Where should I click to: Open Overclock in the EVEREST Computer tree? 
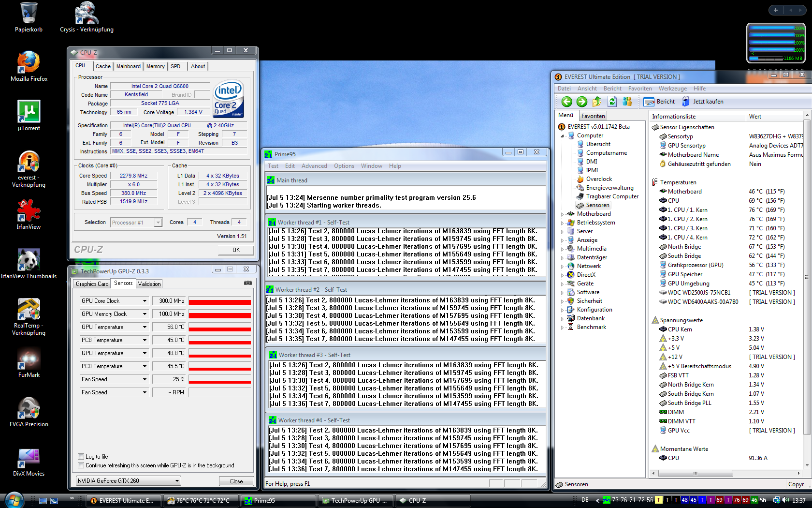click(599, 179)
